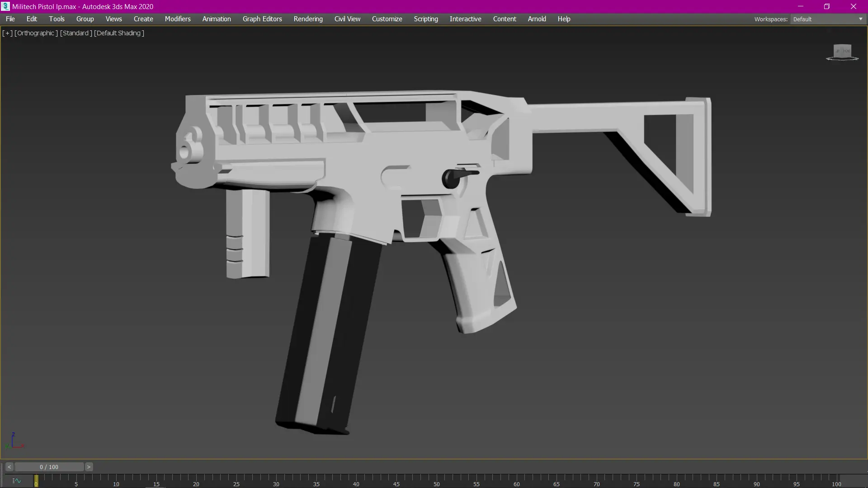Open the Animation menu
The image size is (868, 488).
pyautogui.click(x=217, y=19)
